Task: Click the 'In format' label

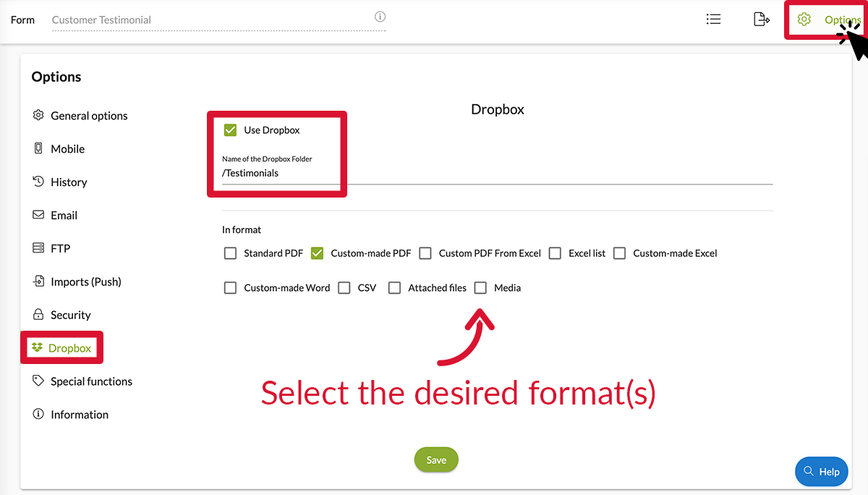Action: (242, 229)
